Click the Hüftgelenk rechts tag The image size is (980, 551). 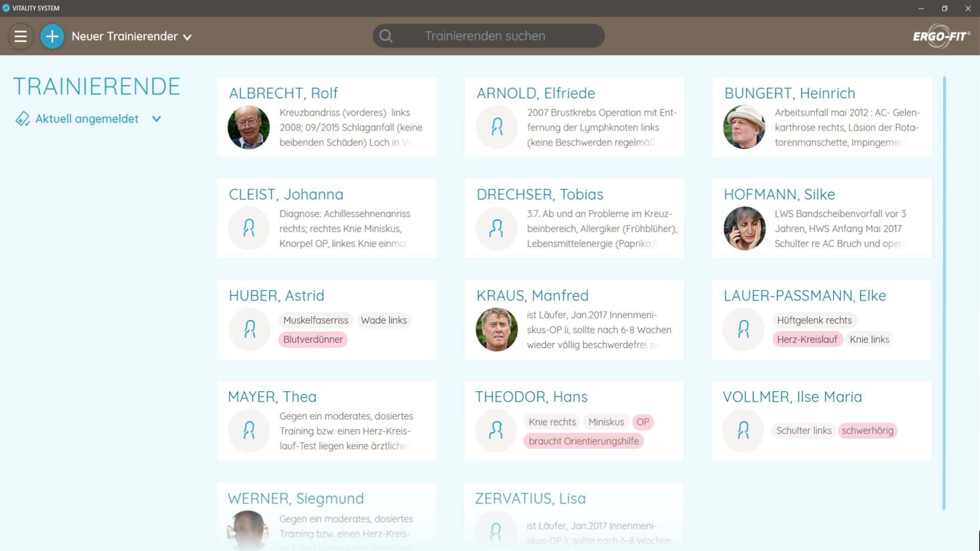point(814,320)
